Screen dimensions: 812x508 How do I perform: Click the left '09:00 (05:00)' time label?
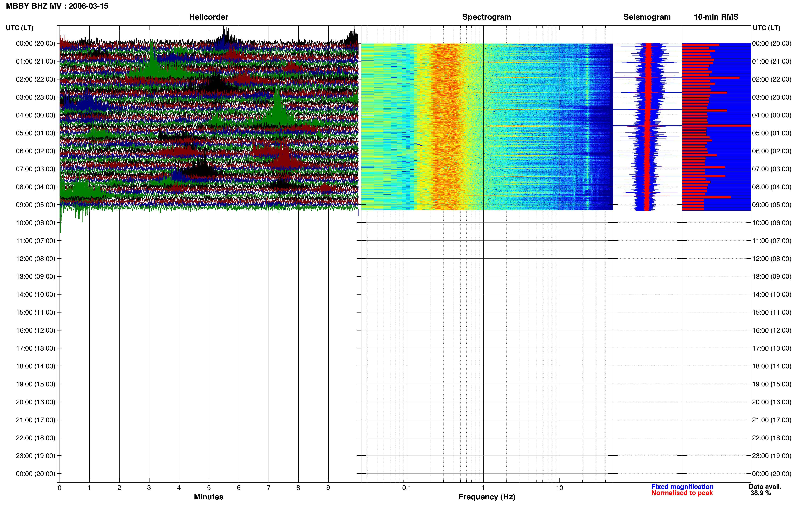[36, 205]
